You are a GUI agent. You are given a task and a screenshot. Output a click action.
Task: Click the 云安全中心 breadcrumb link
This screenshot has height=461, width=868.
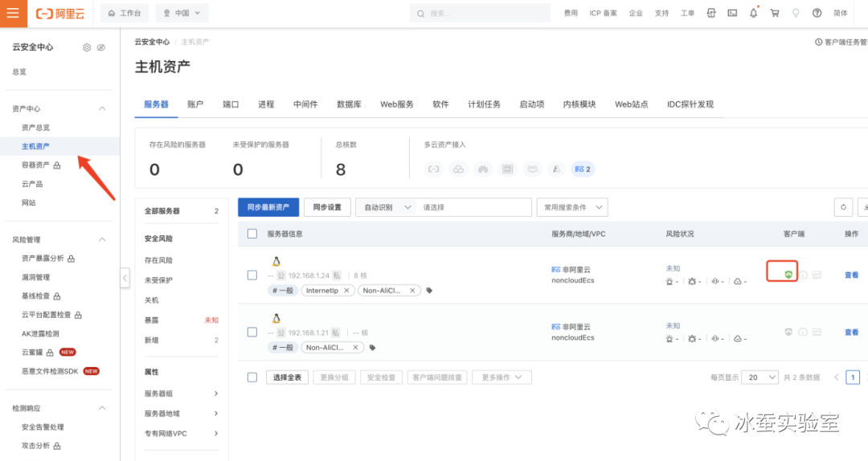[x=152, y=42]
